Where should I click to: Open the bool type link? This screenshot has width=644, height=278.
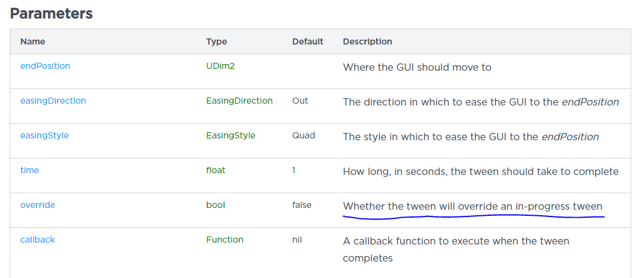[215, 205]
